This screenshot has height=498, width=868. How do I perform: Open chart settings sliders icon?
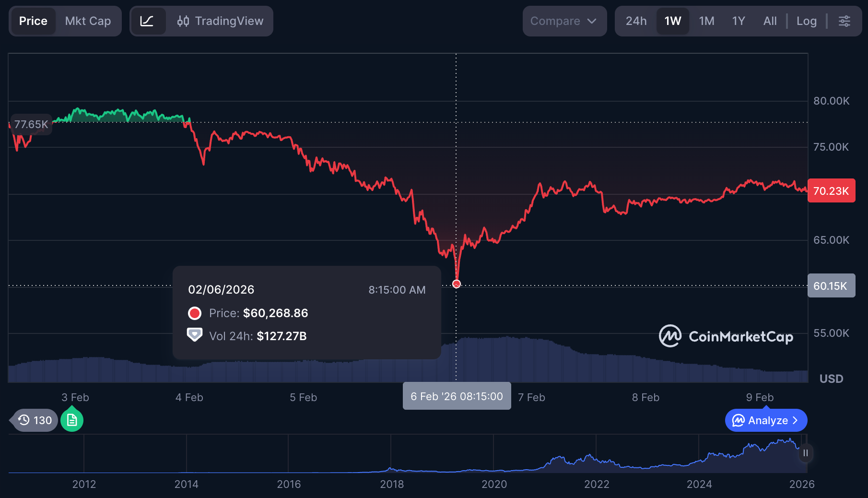(x=844, y=21)
